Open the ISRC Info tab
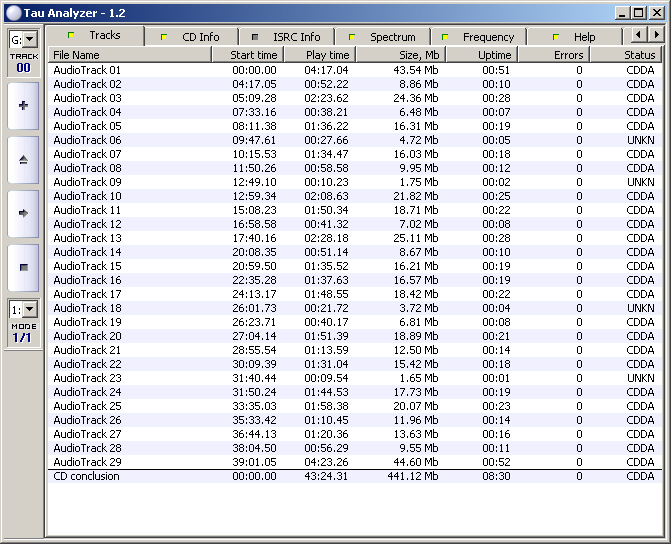671x544 pixels. pyautogui.click(x=286, y=37)
